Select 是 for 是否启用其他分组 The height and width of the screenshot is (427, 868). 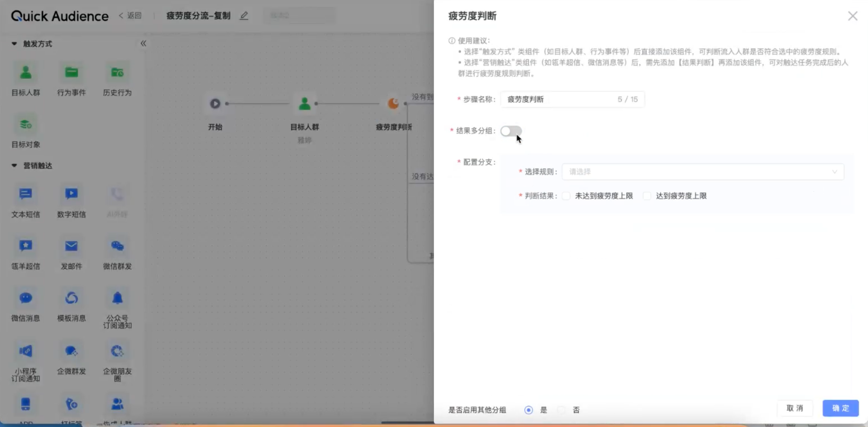[528, 410]
